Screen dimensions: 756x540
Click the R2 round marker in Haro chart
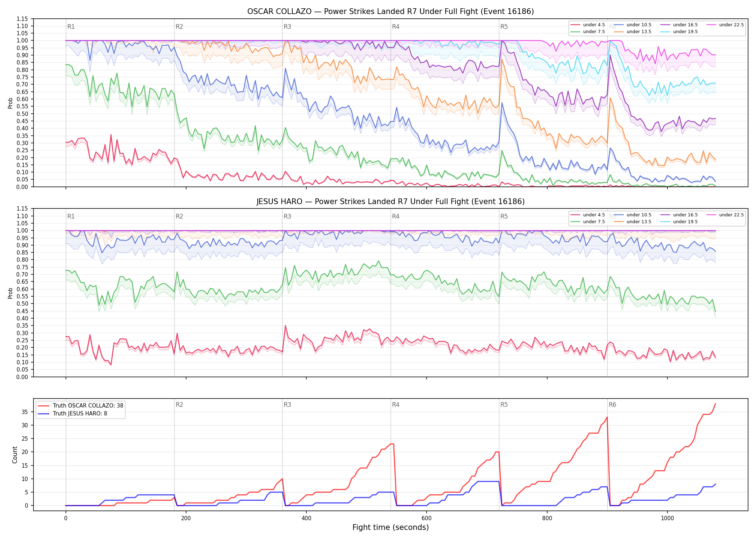coord(179,216)
